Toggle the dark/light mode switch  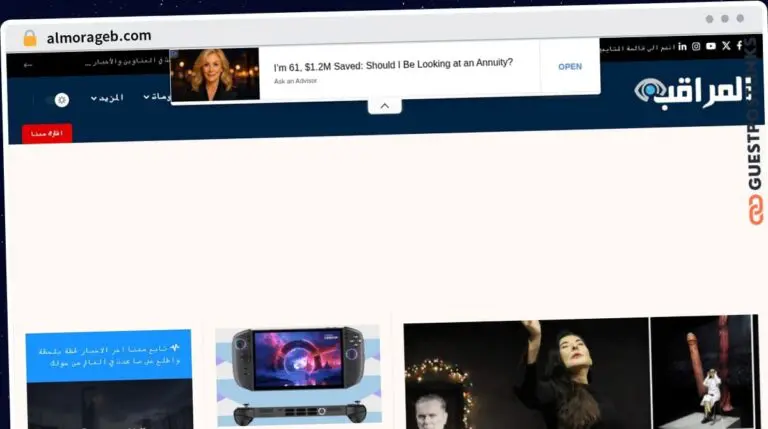[57, 100]
